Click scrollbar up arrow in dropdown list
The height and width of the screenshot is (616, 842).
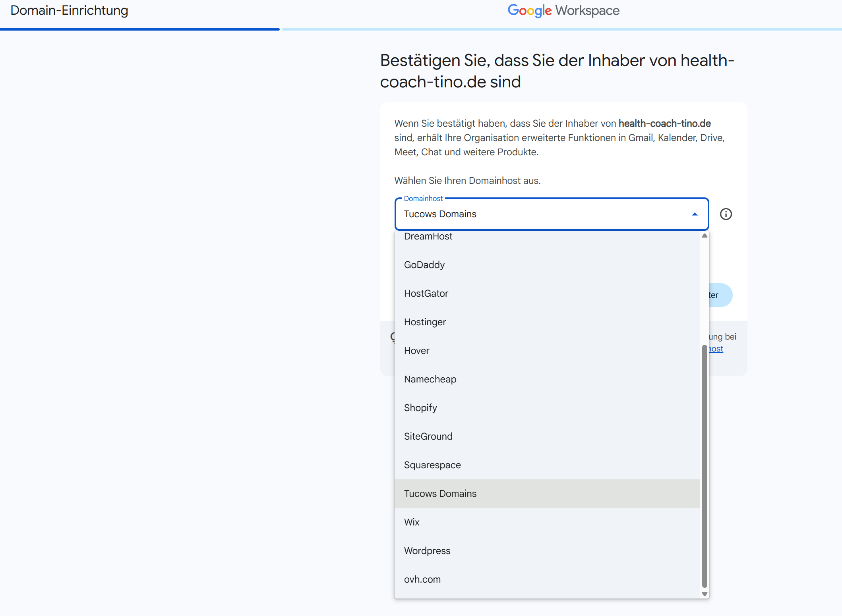point(705,236)
